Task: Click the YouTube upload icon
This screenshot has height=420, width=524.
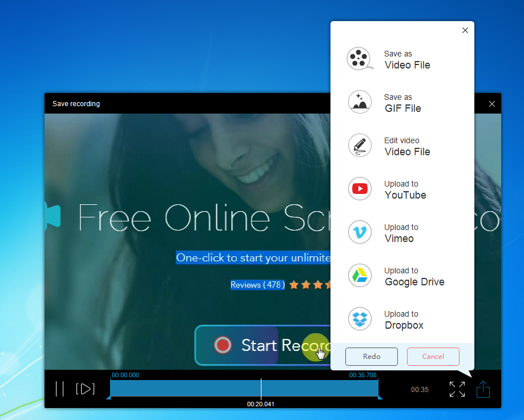Action: tap(360, 189)
